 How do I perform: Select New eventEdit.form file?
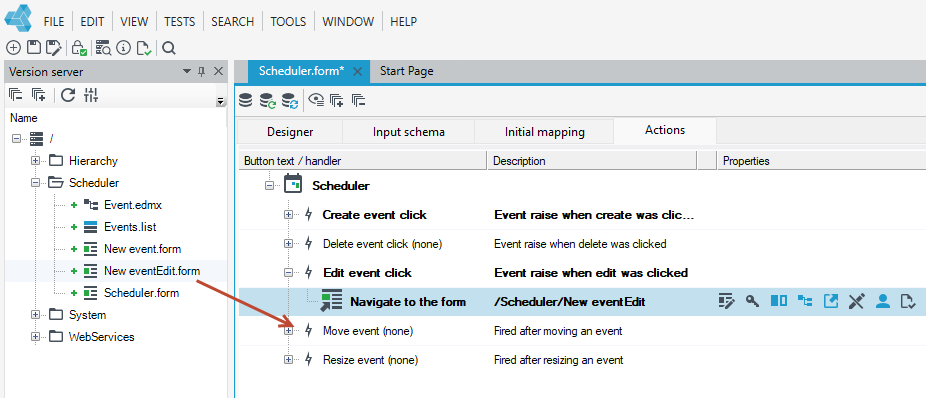tap(152, 271)
